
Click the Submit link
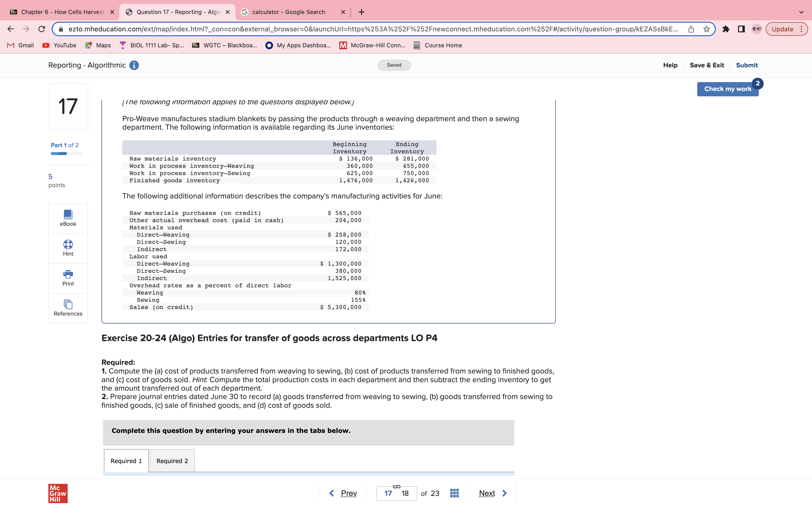747,65
